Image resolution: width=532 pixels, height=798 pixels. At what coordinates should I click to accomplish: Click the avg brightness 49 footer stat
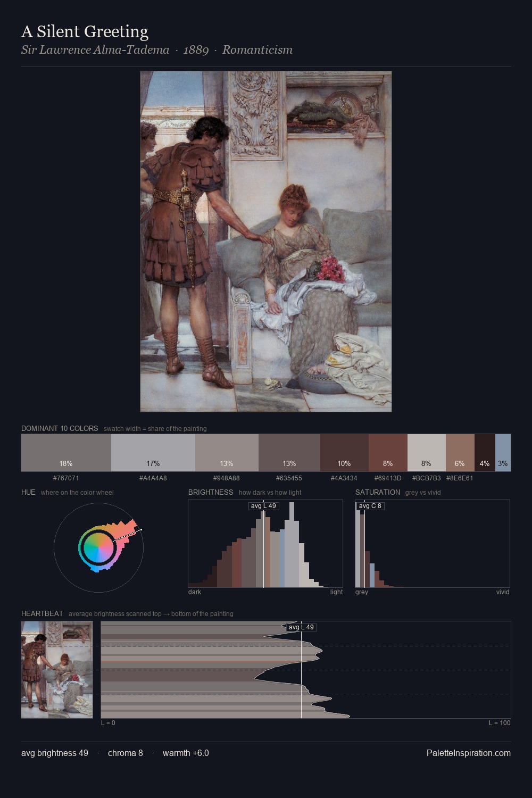click(x=55, y=753)
